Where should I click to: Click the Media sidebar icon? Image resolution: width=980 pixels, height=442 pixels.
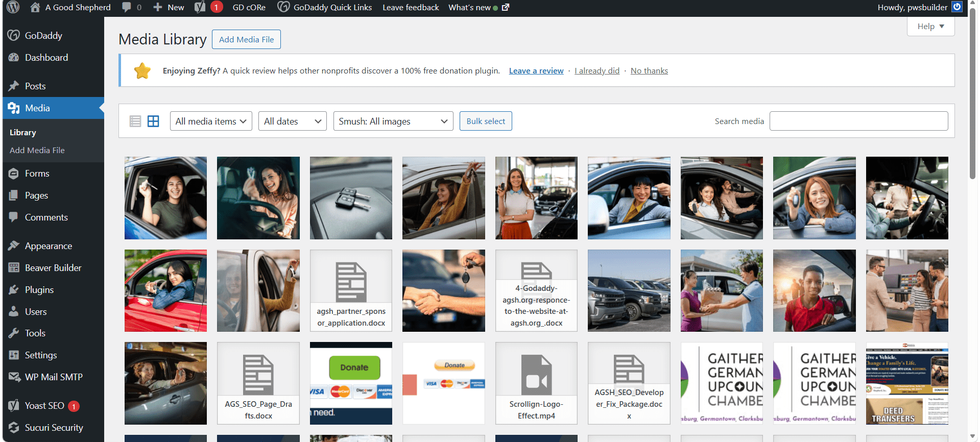click(x=14, y=108)
